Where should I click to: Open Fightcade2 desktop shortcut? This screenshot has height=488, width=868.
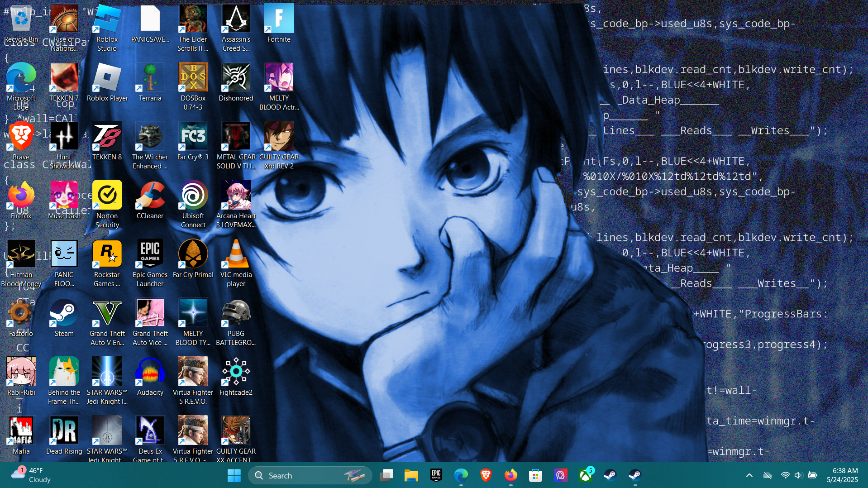236,377
